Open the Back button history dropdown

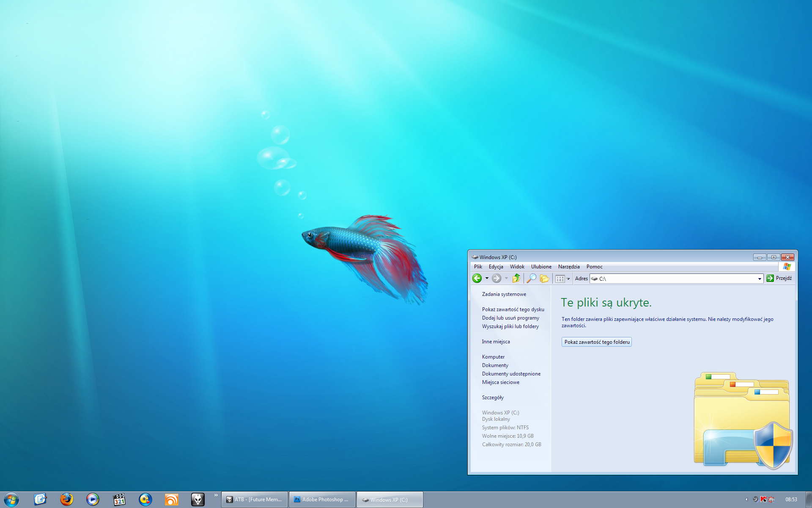coord(487,278)
